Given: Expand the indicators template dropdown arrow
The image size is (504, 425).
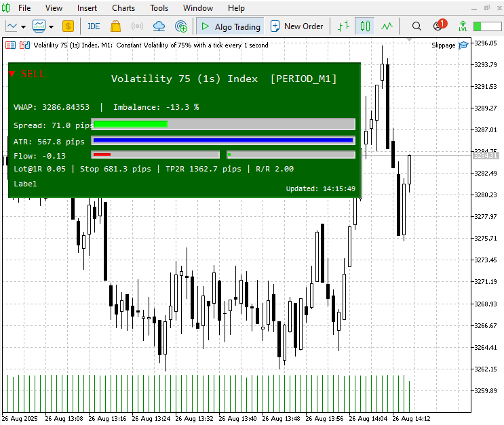Looking at the screenshot, I should tap(52, 27).
